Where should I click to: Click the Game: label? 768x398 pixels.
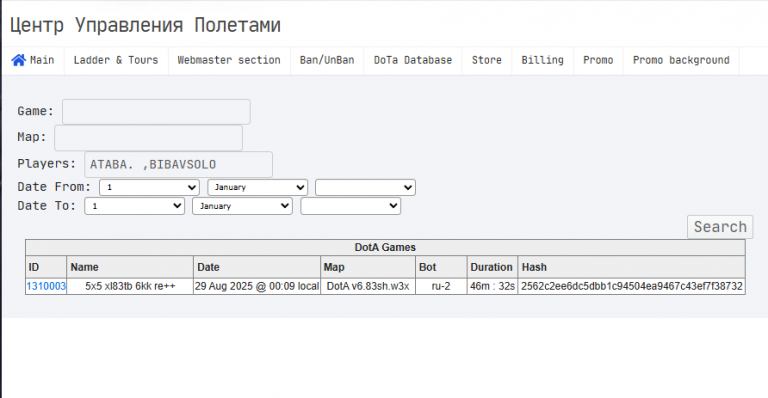(35, 111)
